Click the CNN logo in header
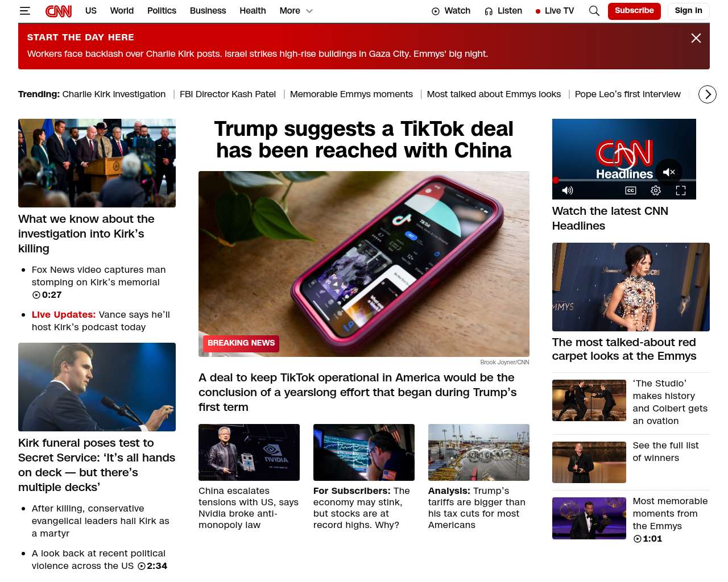 (x=59, y=11)
